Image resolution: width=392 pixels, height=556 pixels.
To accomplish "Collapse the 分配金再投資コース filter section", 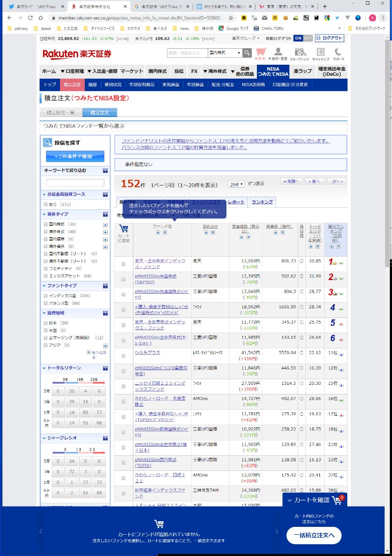I will point(44,195).
